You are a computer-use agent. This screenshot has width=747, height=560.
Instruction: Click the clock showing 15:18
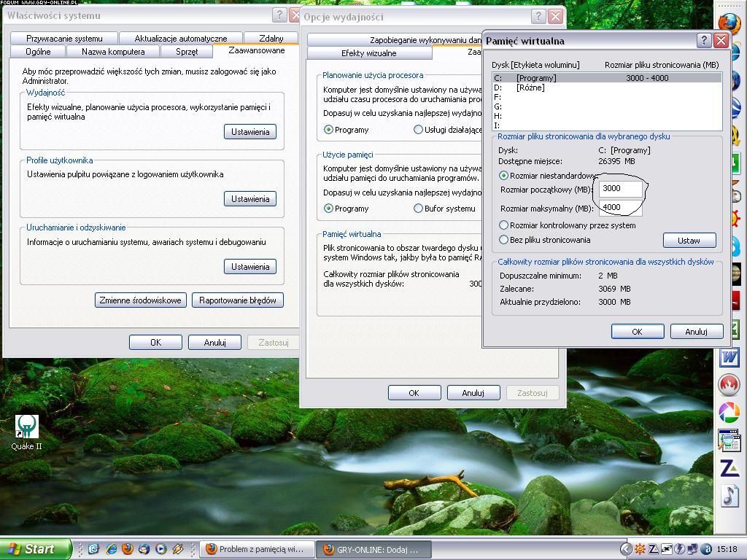pos(727,549)
